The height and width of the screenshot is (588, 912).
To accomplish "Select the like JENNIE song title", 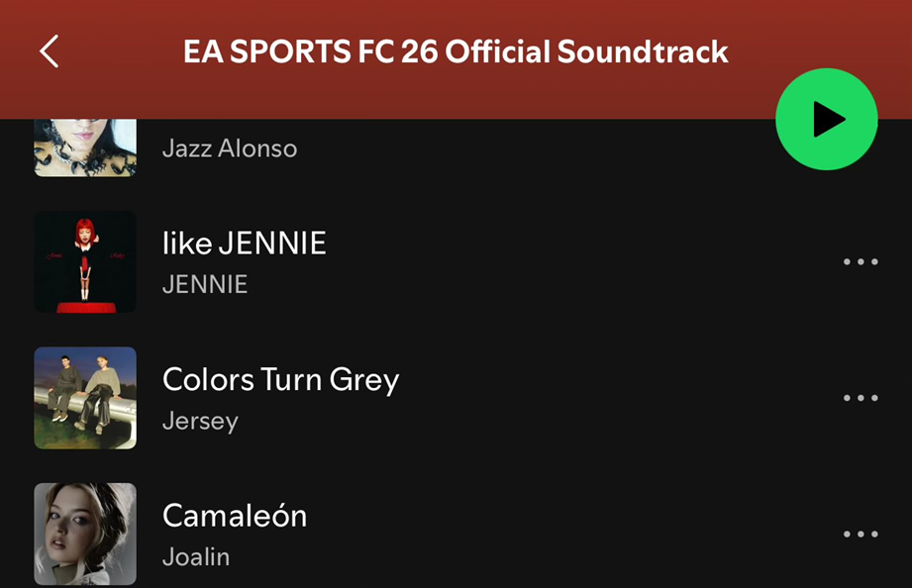I will pyautogui.click(x=244, y=244).
